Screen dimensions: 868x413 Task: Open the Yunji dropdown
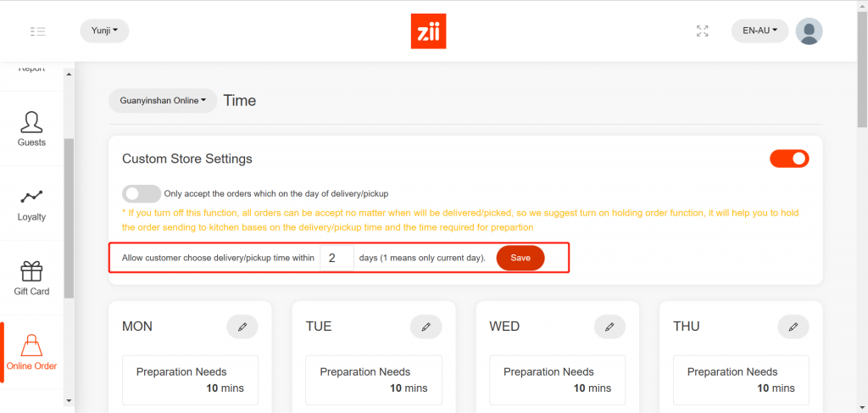pos(104,31)
